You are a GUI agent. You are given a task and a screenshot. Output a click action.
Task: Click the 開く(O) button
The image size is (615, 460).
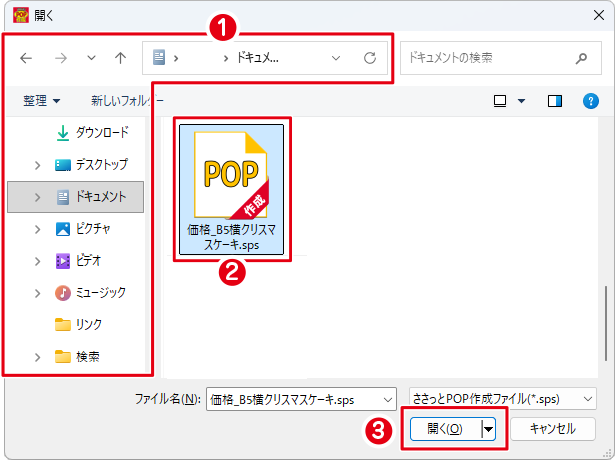(x=445, y=428)
